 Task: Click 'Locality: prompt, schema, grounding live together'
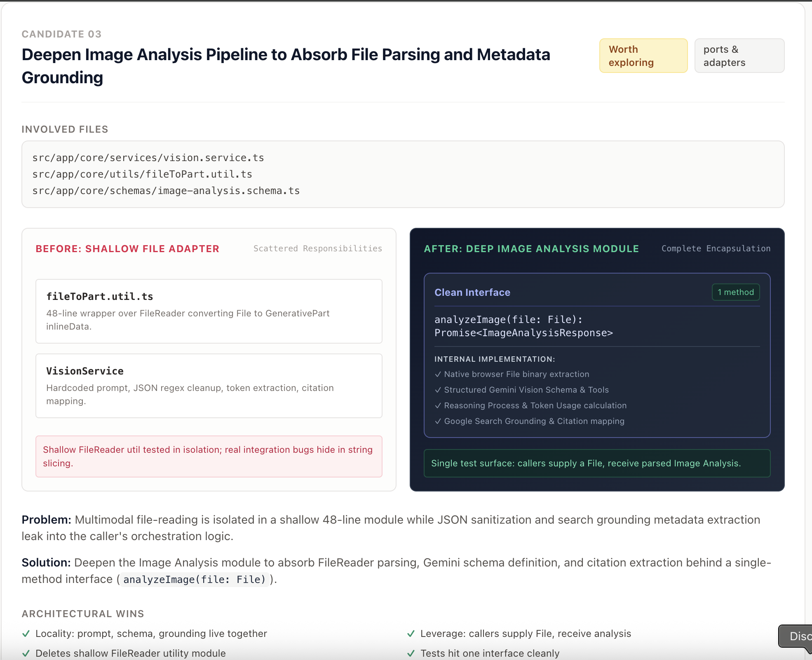[151, 634]
